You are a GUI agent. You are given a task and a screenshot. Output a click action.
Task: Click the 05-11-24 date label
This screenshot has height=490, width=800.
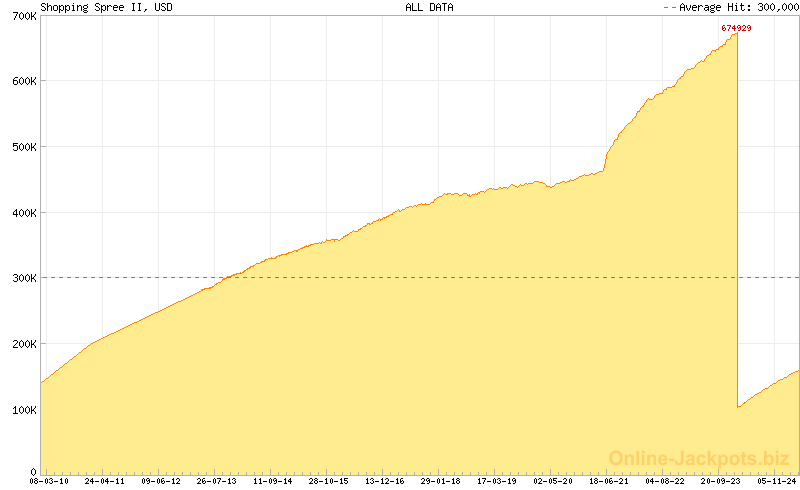click(777, 481)
